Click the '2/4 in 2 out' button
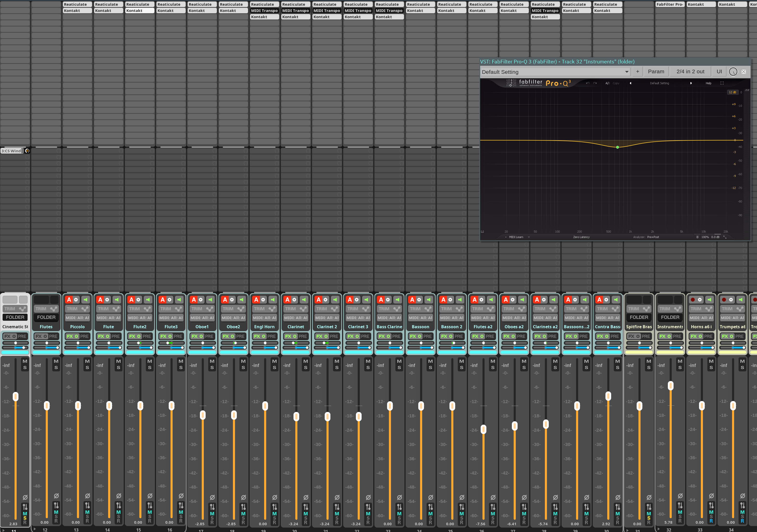 coord(690,71)
